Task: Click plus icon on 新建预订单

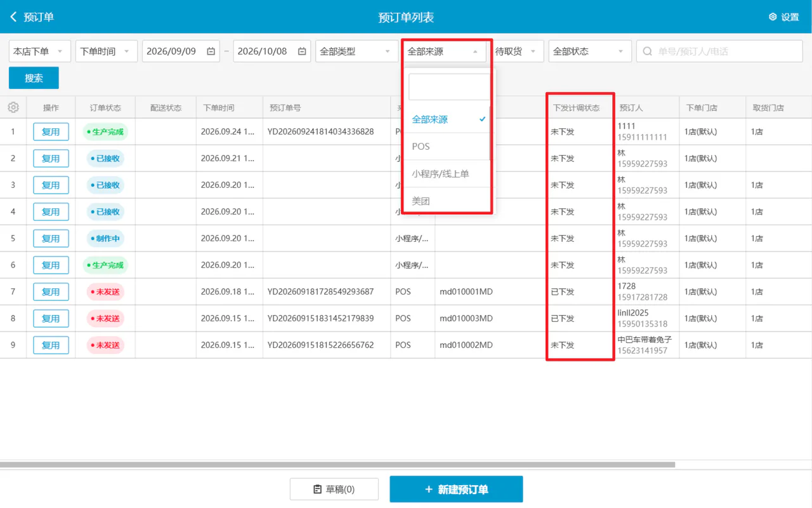Action: point(429,490)
